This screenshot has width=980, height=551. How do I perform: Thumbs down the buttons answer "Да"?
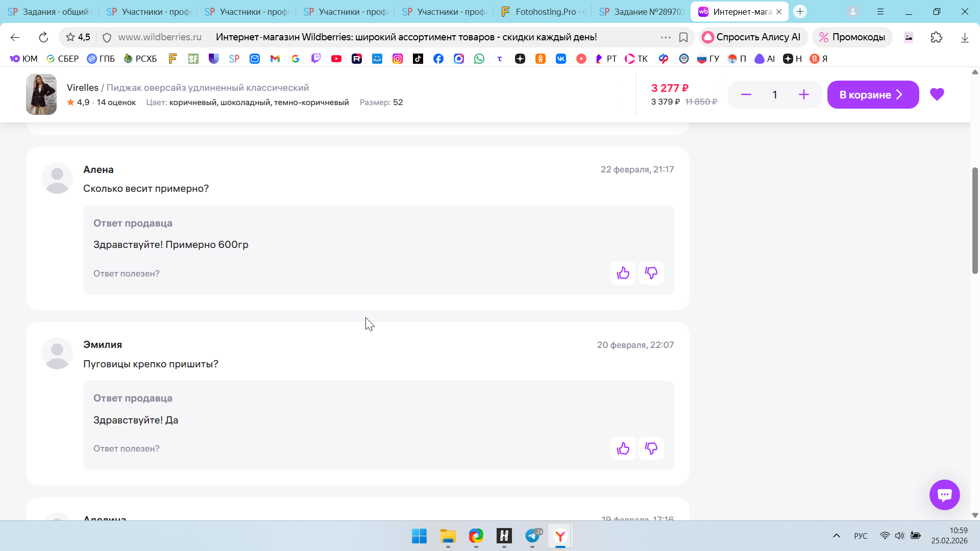[651, 448]
